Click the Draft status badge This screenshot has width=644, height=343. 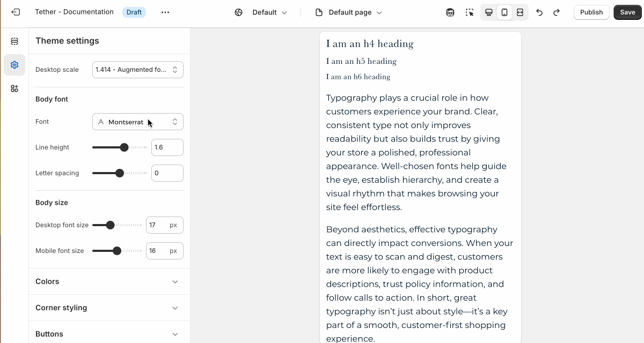[x=134, y=12]
